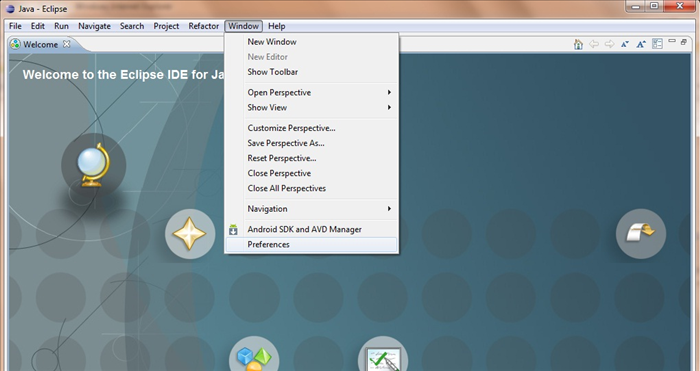Expand the Navigation submenu

click(x=311, y=208)
